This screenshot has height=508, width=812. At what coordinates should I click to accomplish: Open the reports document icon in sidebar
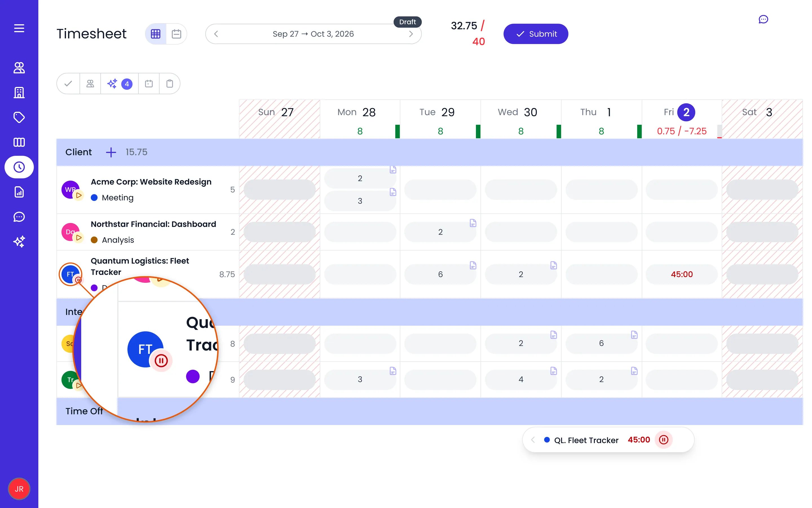click(19, 192)
